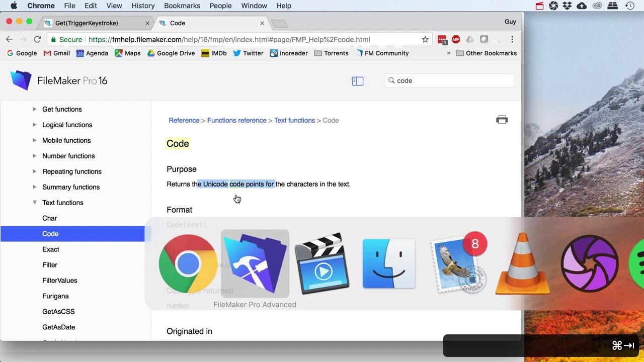Select the VLC cone in app switcher
This screenshot has width=644, height=362.
523,264
